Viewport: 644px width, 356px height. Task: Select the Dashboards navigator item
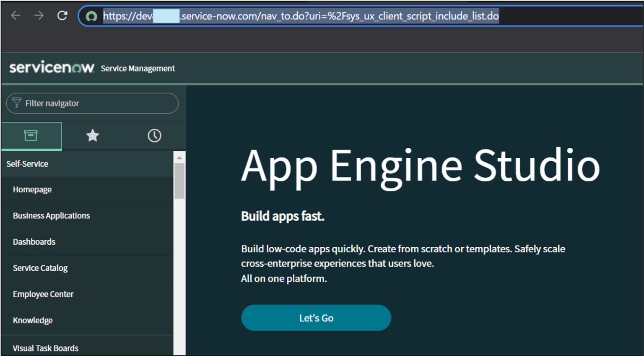[34, 242]
